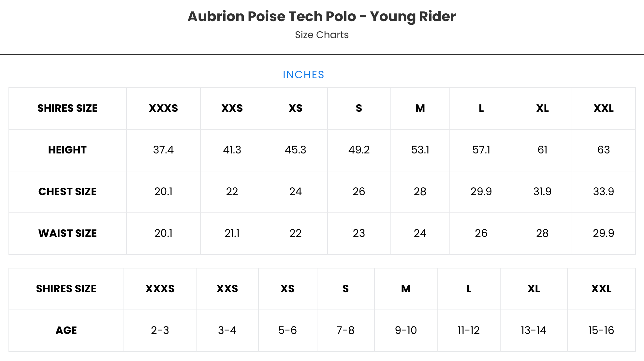Viewport: 644px width, 361px height.
Task: Select the XXXS column header in measurements table
Action: click(x=163, y=108)
